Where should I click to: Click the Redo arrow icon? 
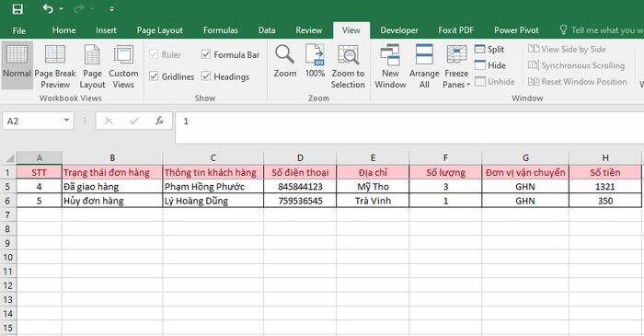click(x=79, y=8)
